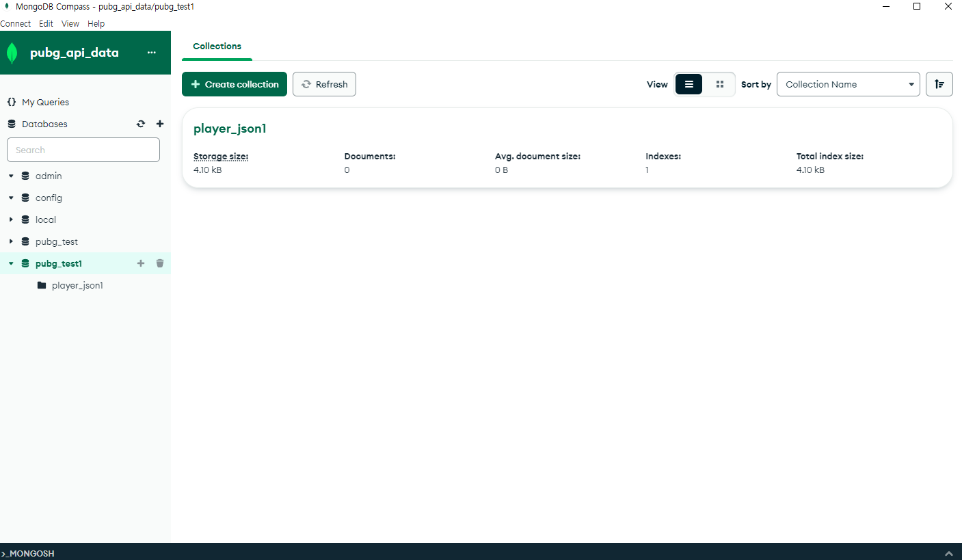Switch to grid view

click(720, 84)
